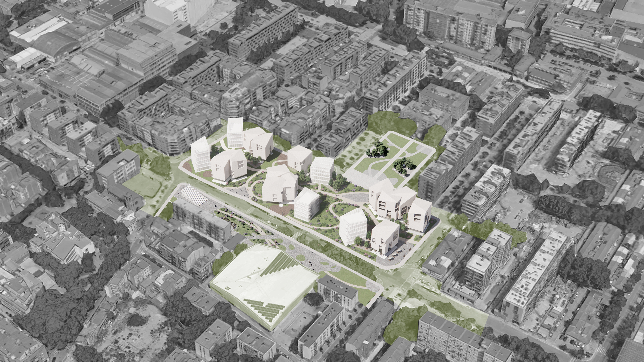Select the large central white faceted building
This screenshot has width=644, height=362.
(280, 187)
